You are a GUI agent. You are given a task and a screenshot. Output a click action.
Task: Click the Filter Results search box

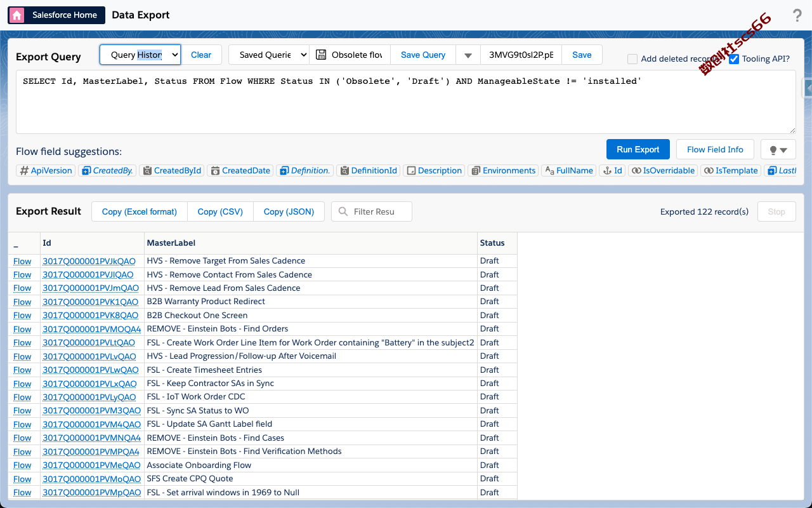click(372, 211)
